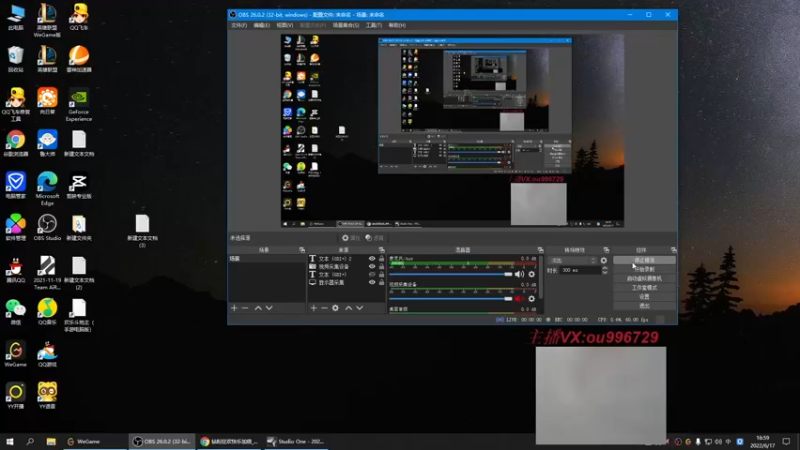Viewport: 800px width, 450px height.
Task: Select the 场景 entry in the Scenes list
Action: coord(267,259)
